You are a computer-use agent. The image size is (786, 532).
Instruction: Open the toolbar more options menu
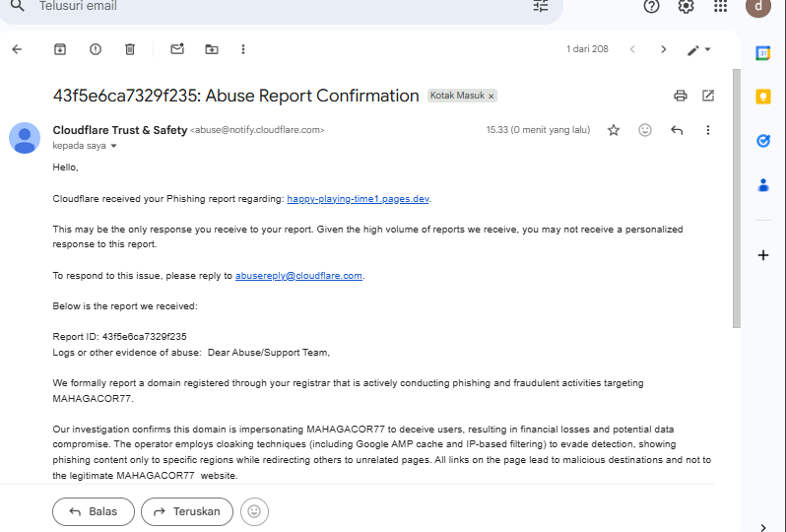pyautogui.click(x=243, y=49)
